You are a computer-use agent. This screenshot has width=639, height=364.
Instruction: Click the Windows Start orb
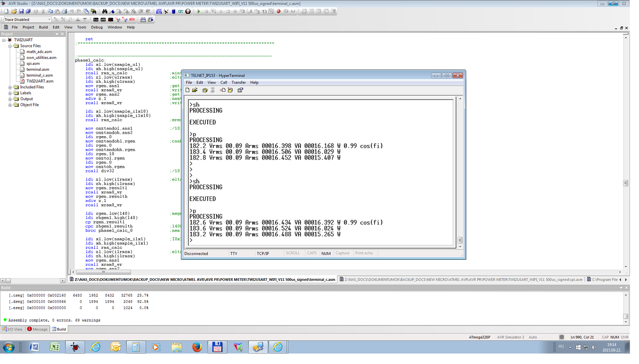(9, 347)
